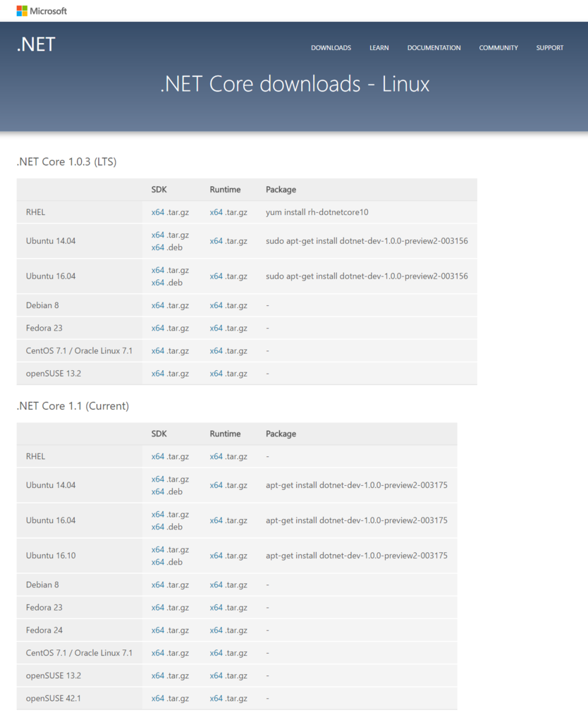Download openSUSE 13.2 Runtime x64 in LTS table
This screenshot has width=588, height=722.
(216, 374)
